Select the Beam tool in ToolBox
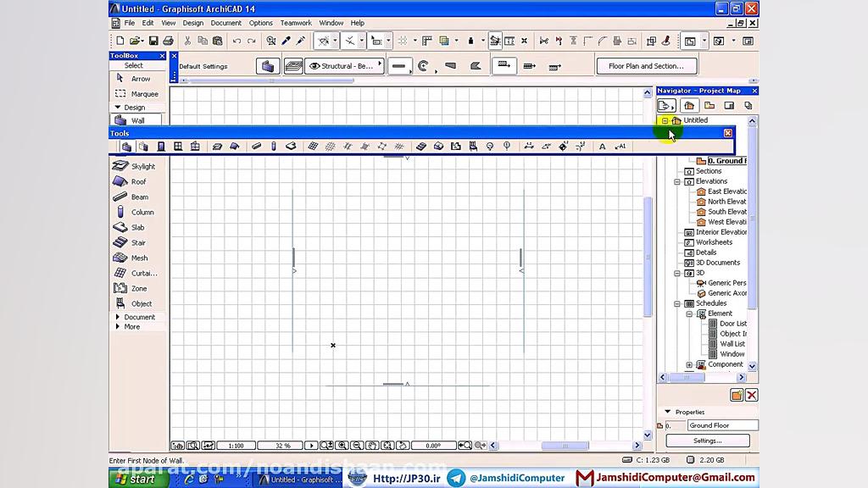This screenshot has height=488, width=868. coord(135,197)
